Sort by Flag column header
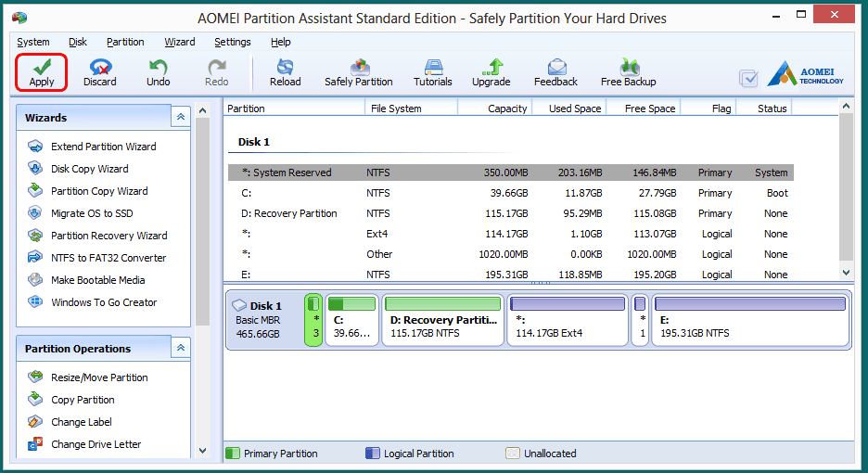The height and width of the screenshot is (473, 868). [x=708, y=108]
